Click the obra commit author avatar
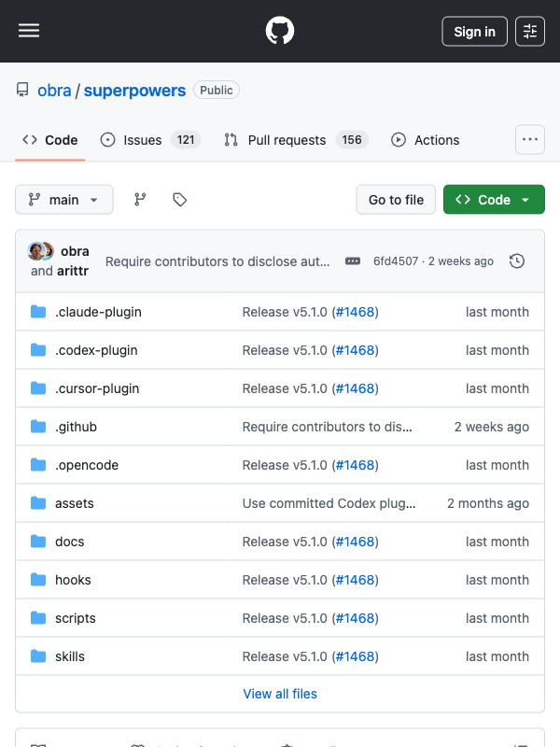The height and width of the screenshot is (747, 560). 35,251
